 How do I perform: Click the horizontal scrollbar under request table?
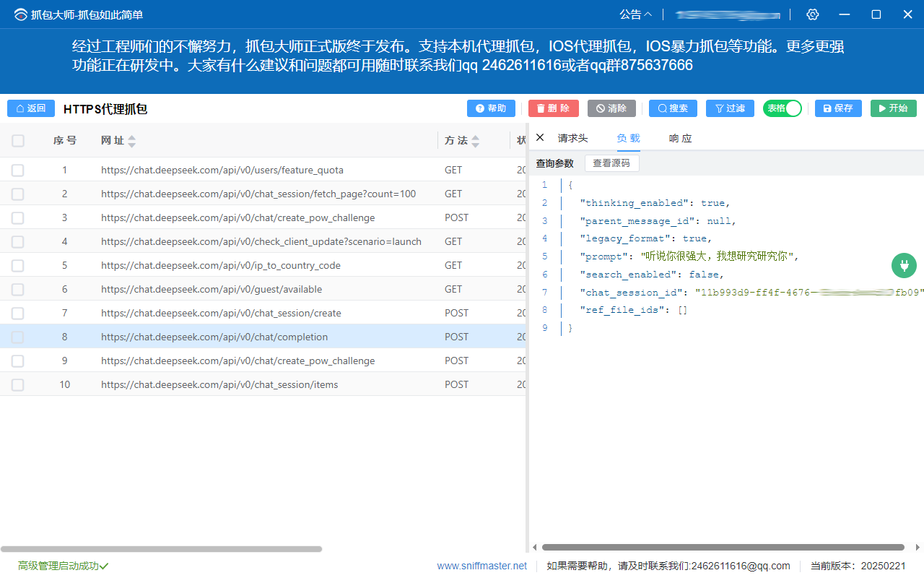(161, 549)
